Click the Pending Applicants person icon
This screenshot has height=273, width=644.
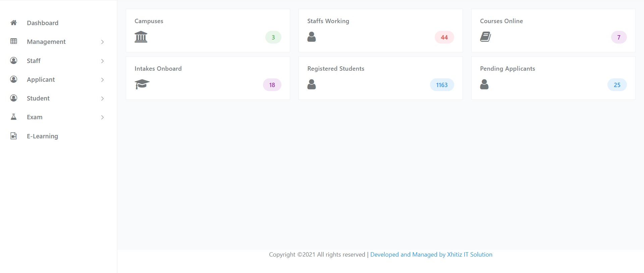coord(484,84)
